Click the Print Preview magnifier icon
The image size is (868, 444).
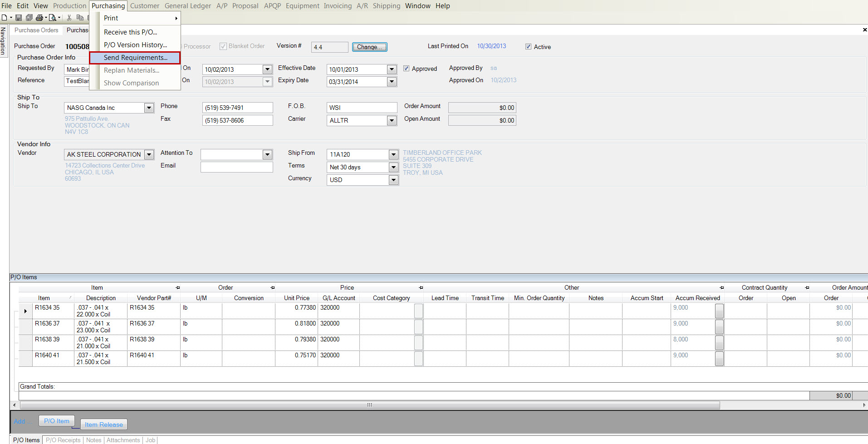click(x=53, y=18)
